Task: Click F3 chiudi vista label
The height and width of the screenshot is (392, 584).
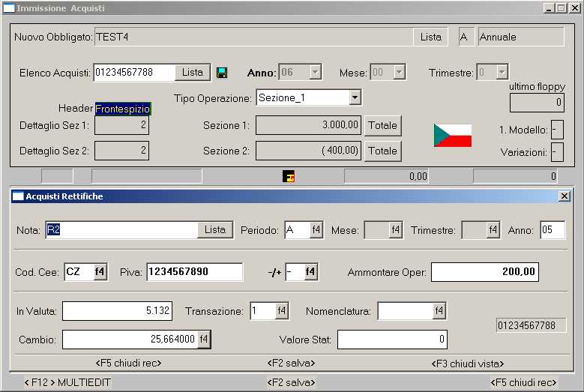Action: point(468,364)
